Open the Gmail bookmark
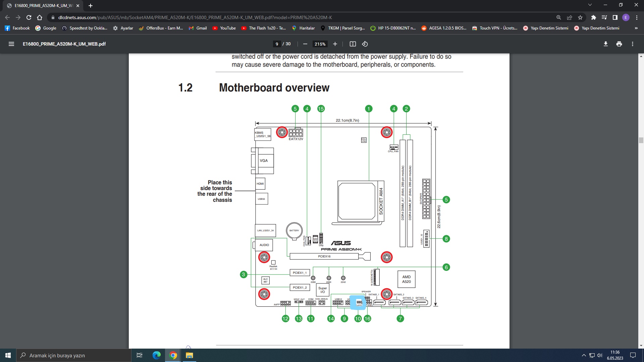The height and width of the screenshot is (362, 644). pyautogui.click(x=198, y=28)
